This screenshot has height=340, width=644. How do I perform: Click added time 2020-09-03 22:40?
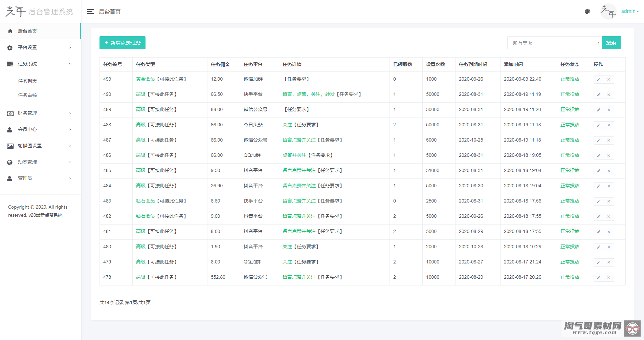coord(523,79)
